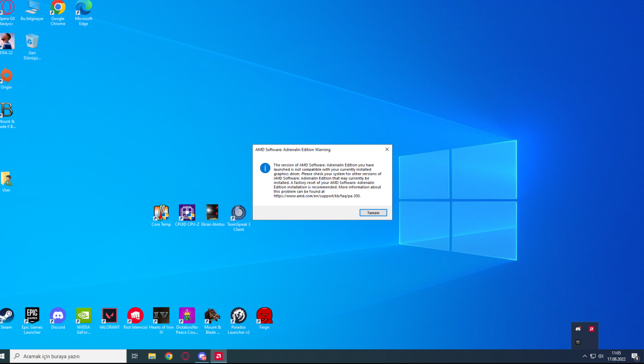Click the Tamam button in the AMD warning
644x364 pixels.
pyautogui.click(x=373, y=213)
